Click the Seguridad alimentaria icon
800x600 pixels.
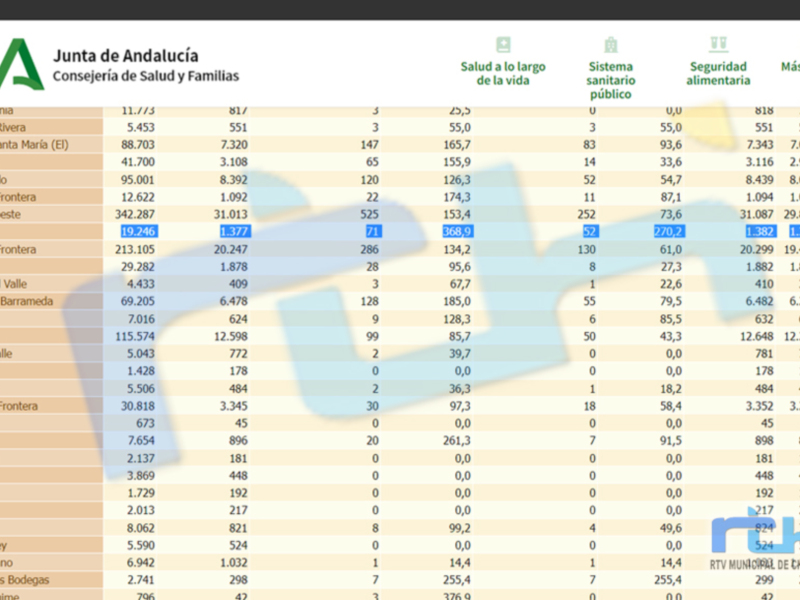click(718, 44)
